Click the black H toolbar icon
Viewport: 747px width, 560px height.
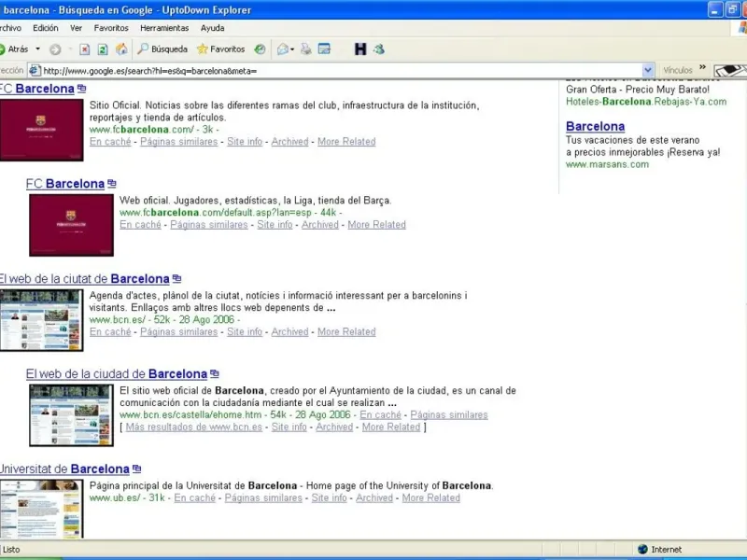(360, 49)
